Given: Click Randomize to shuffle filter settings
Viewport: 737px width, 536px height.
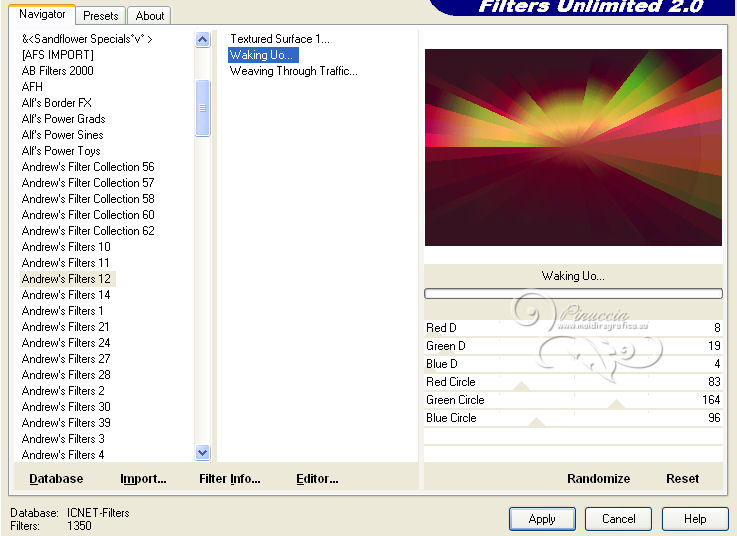Looking at the screenshot, I should [598, 479].
